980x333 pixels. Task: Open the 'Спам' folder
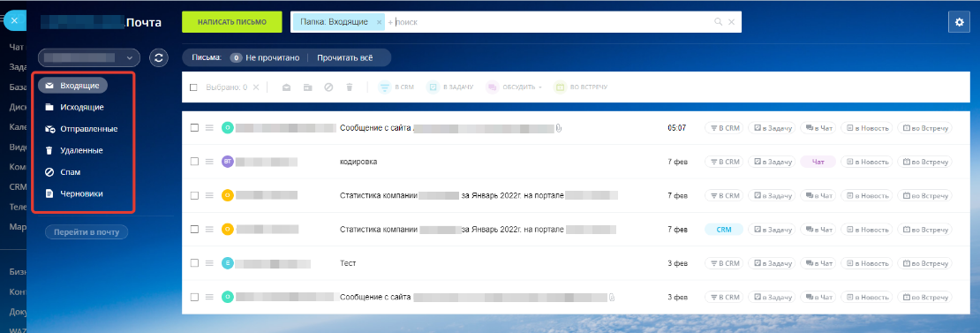coord(63,172)
